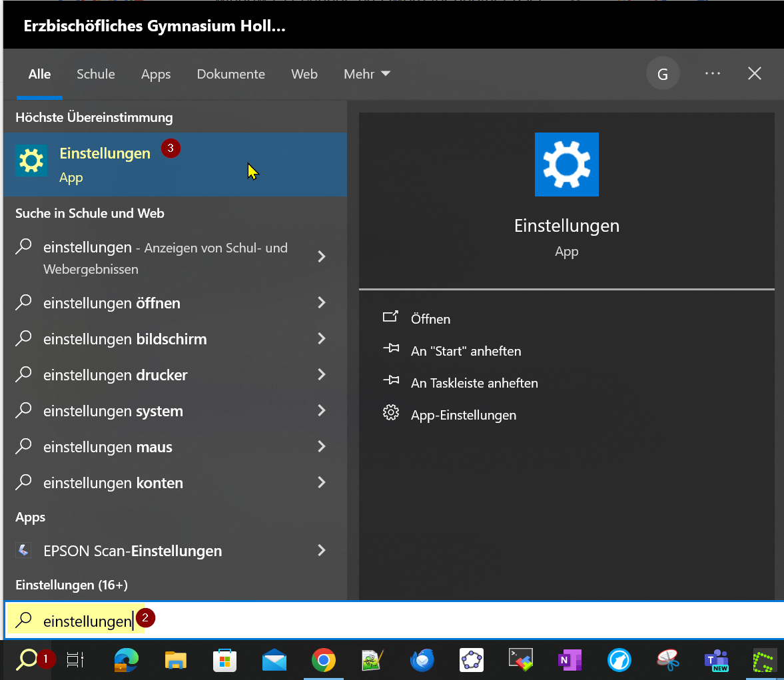Launch Microsoft Edge from the taskbar

pos(126,660)
